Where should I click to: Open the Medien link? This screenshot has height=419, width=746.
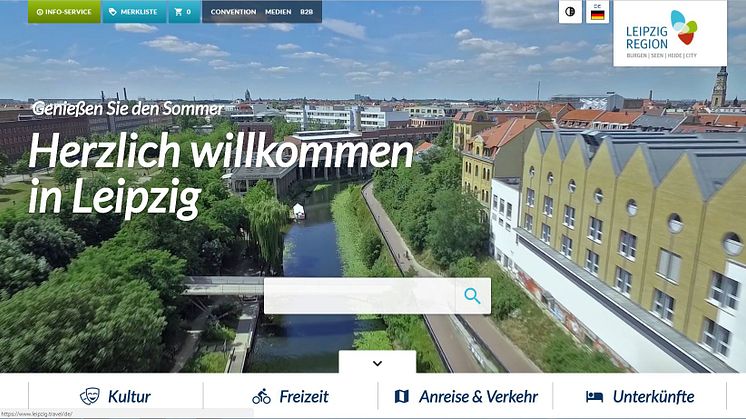(x=278, y=12)
